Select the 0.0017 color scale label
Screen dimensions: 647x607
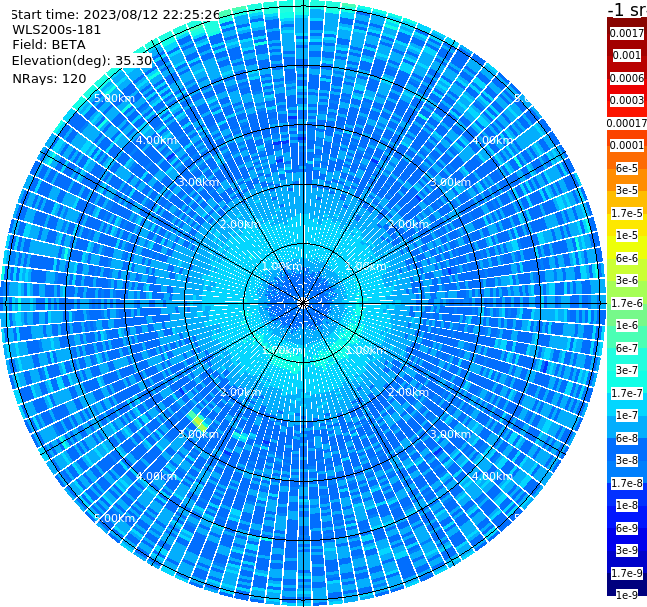click(627, 33)
